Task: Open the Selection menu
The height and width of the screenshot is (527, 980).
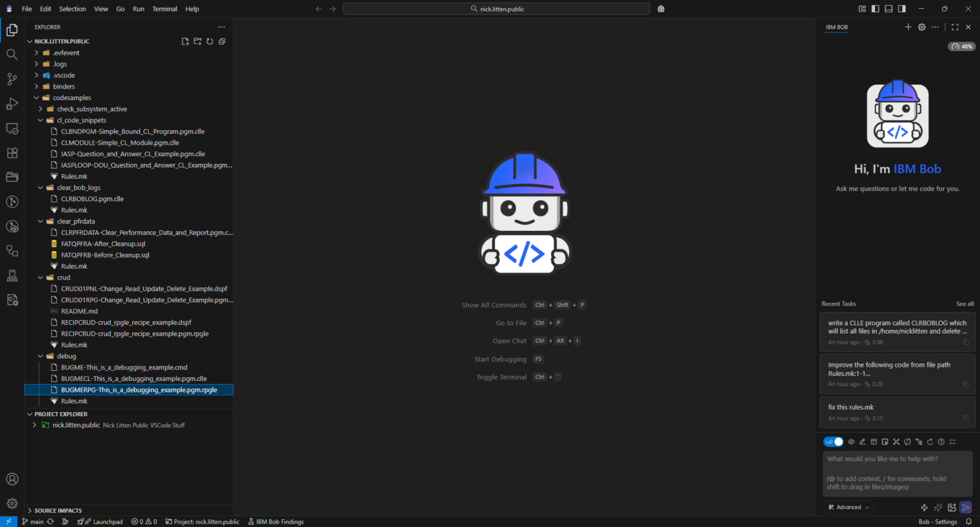Action: tap(73, 9)
